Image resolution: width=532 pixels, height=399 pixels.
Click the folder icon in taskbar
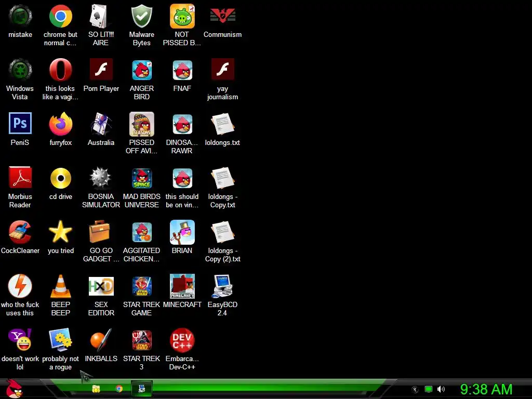pyautogui.click(x=96, y=389)
